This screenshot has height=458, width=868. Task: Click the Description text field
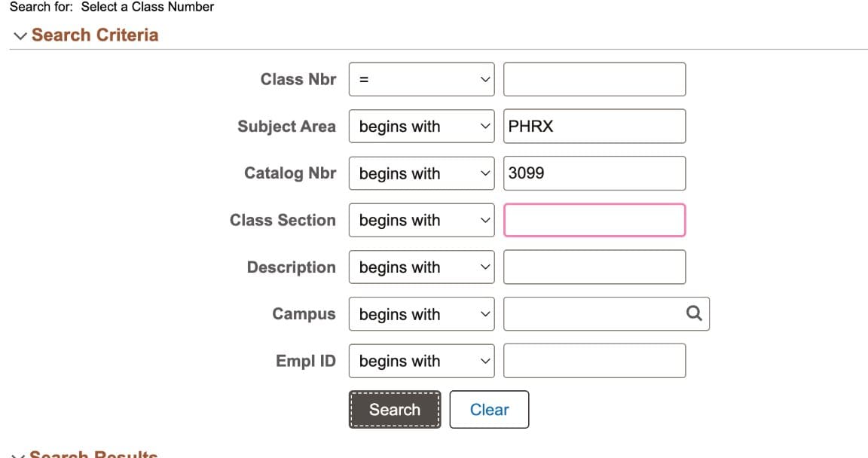click(594, 267)
